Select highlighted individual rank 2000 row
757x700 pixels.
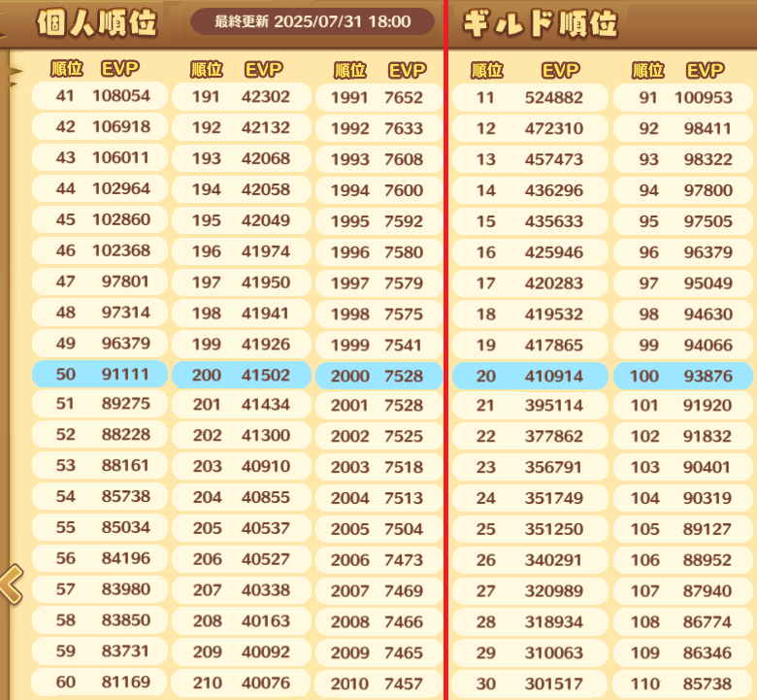[x=378, y=376]
